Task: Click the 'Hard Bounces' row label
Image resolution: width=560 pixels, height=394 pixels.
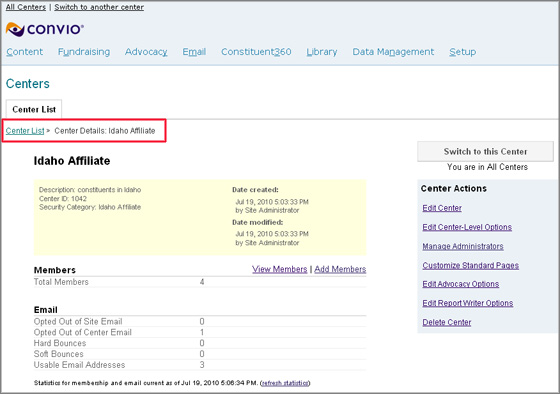Action: pyautogui.click(x=60, y=343)
